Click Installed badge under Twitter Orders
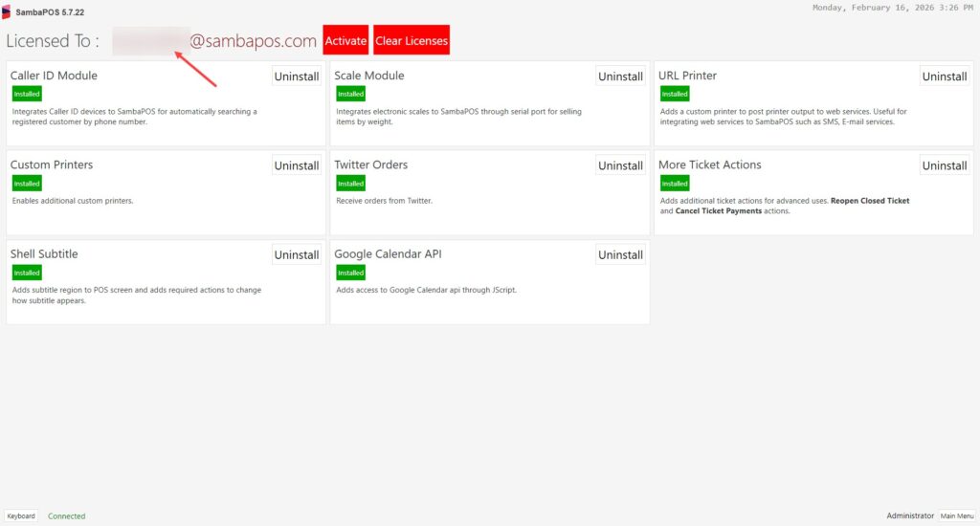 pyautogui.click(x=350, y=184)
